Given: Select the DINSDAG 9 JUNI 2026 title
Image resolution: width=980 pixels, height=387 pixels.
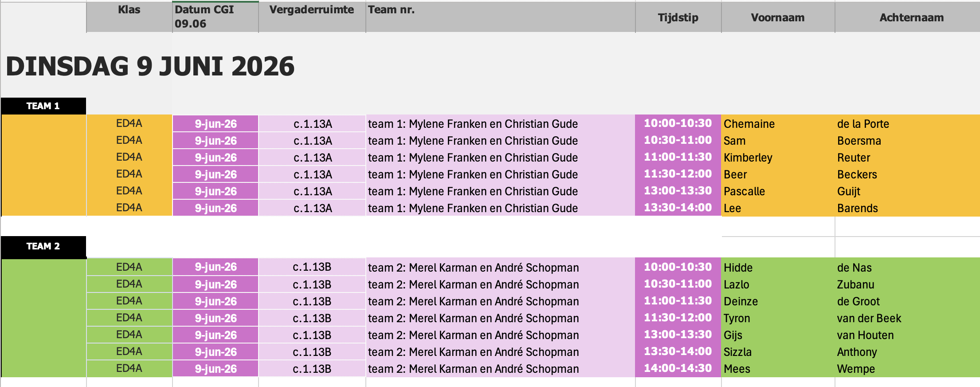Looking at the screenshot, I should 150,67.
